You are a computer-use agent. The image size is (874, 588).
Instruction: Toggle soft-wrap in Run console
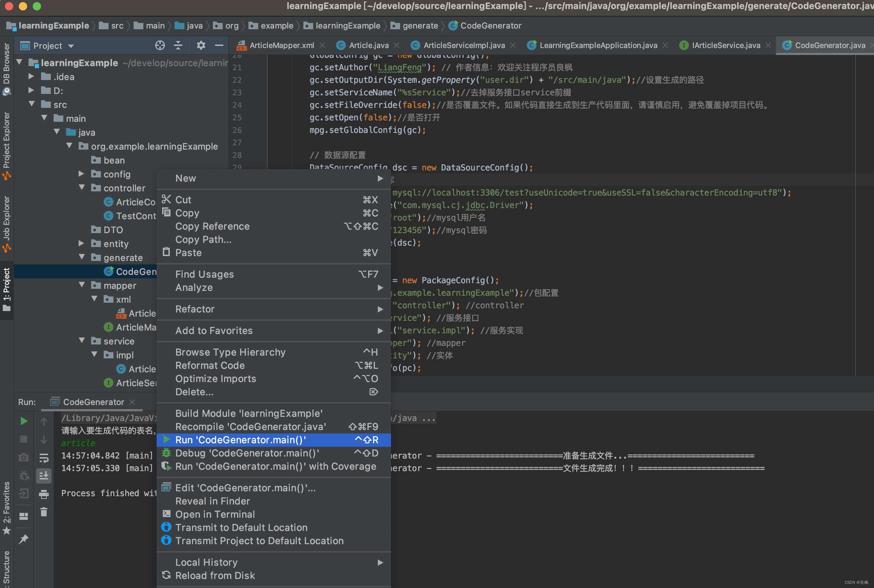44,458
